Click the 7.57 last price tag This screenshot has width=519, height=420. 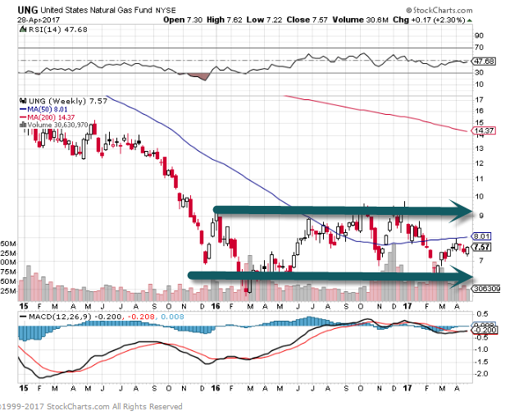[481, 247]
